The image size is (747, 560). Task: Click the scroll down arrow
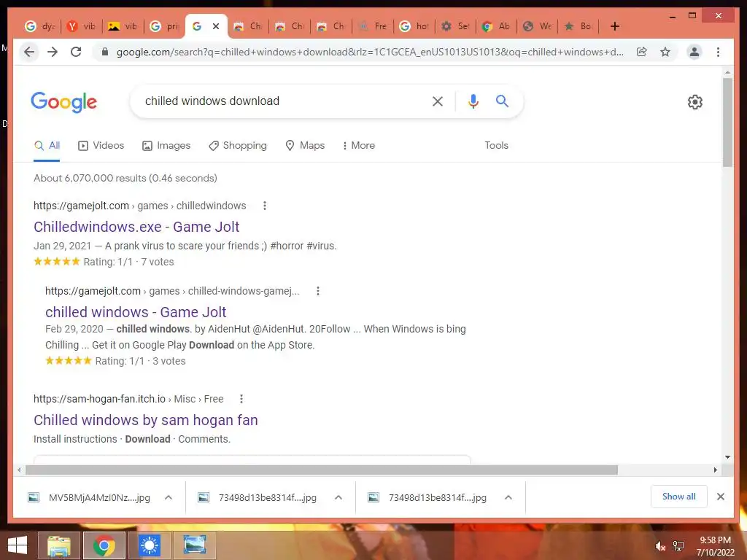(727, 457)
